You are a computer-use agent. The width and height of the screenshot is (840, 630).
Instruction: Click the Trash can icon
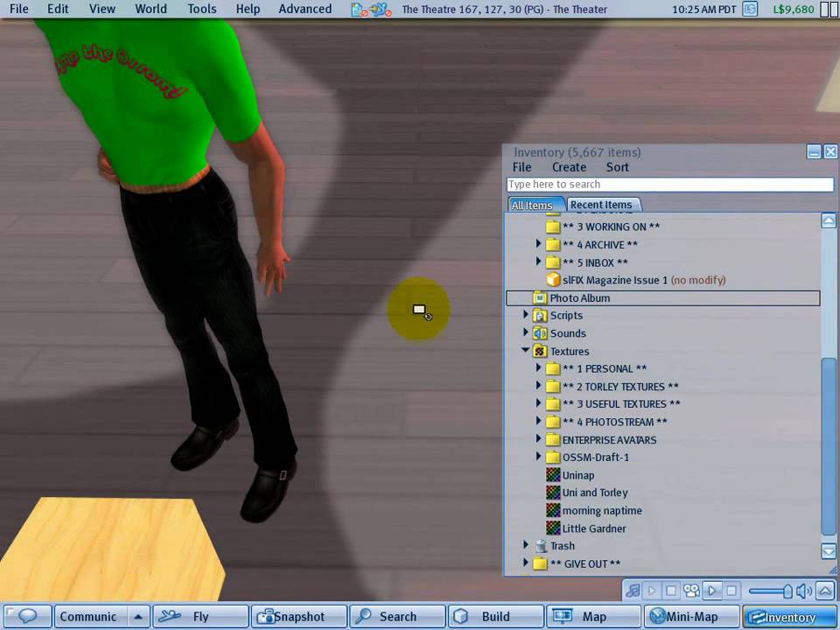tap(541, 546)
